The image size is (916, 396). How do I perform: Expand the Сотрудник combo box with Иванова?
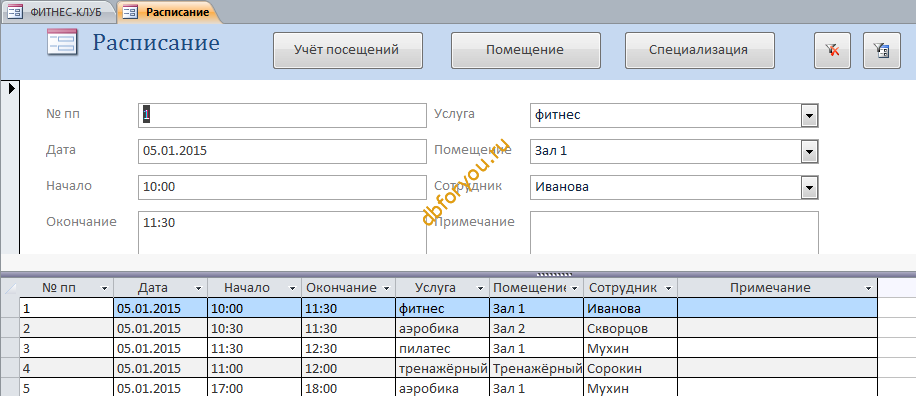pyautogui.click(x=809, y=188)
